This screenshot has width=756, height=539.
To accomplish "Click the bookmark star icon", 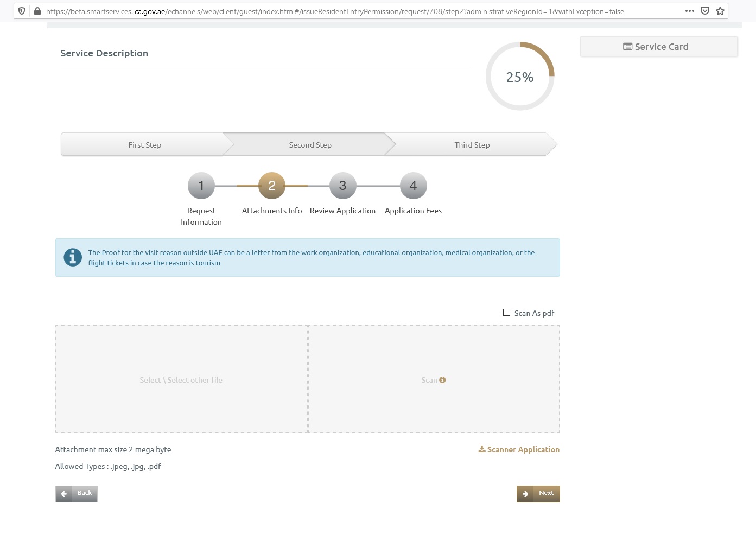I will (x=720, y=11).
